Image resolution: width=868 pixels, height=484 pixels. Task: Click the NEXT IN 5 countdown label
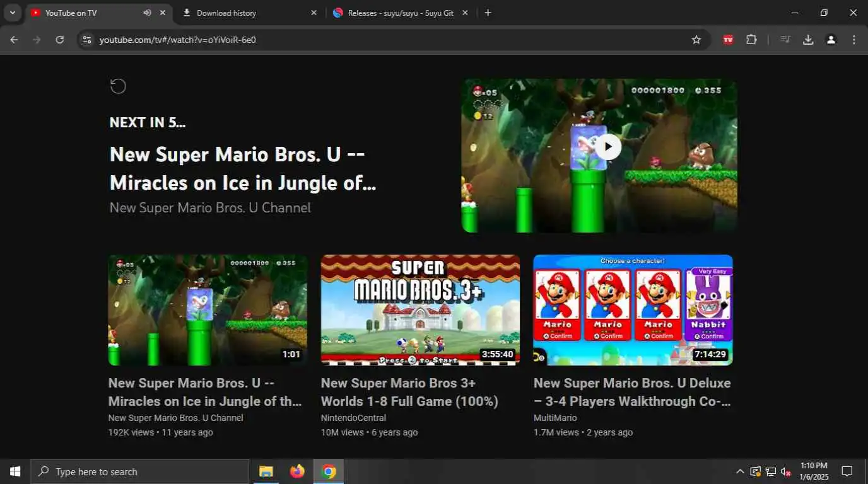148,122
